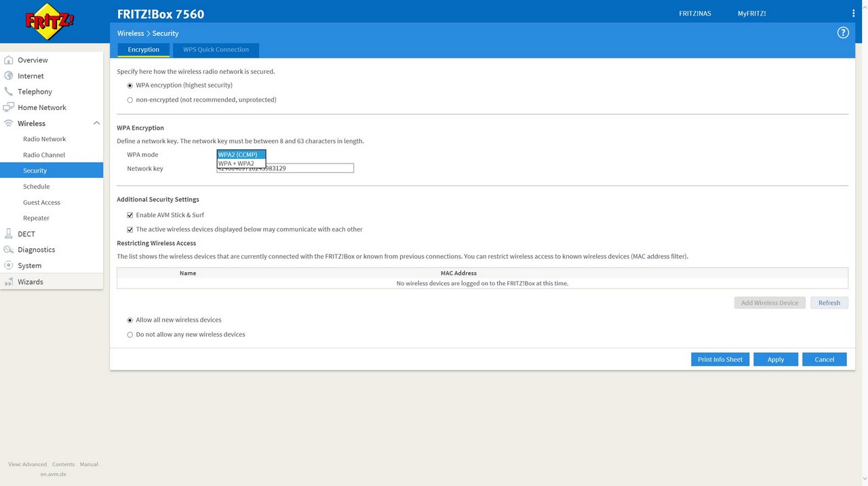Switch to WPS Quick Connection tab
Viewport: 868px width, 486px height.
[216, 50]
